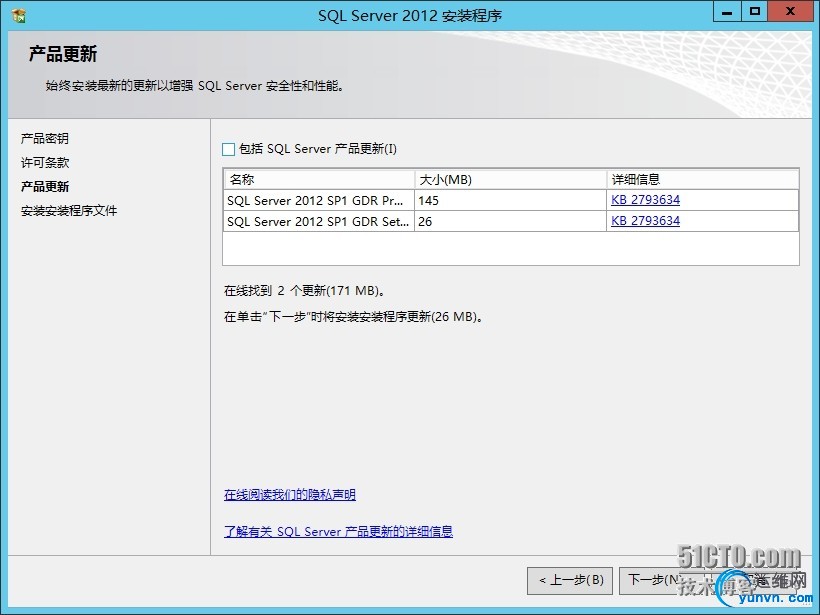Select 许可条款 step in sidebar

click(x=45, y=163)
